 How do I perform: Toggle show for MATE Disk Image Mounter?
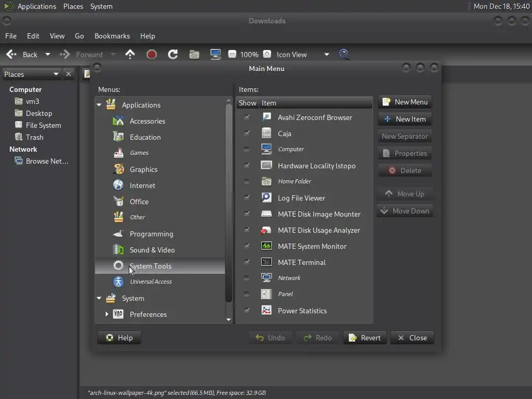[247, 214]
